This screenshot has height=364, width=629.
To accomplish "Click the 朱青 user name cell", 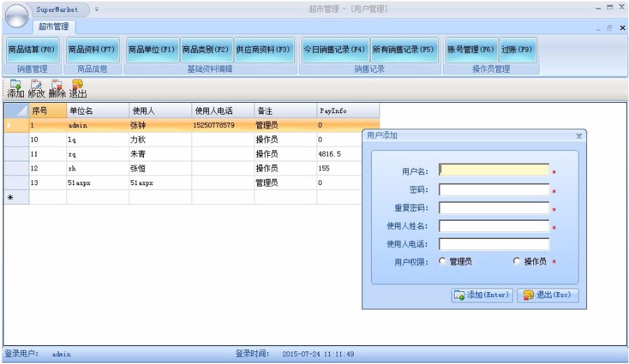I will point(161,154).
